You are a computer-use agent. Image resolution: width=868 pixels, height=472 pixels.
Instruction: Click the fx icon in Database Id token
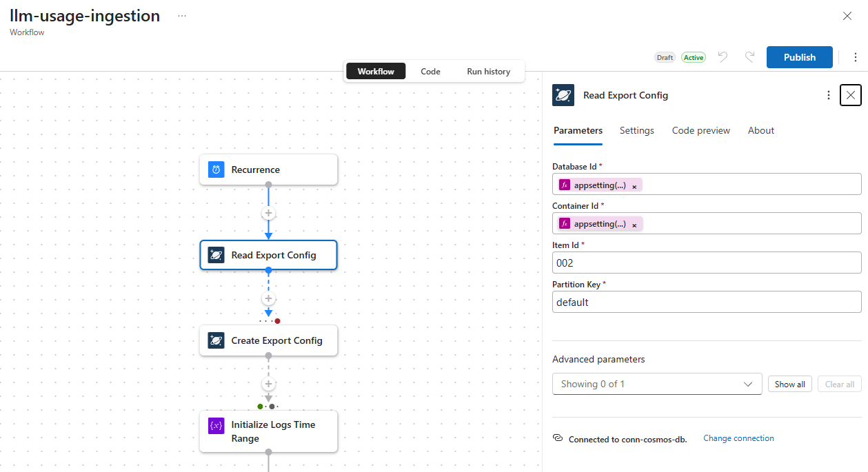tap(565, 185)
